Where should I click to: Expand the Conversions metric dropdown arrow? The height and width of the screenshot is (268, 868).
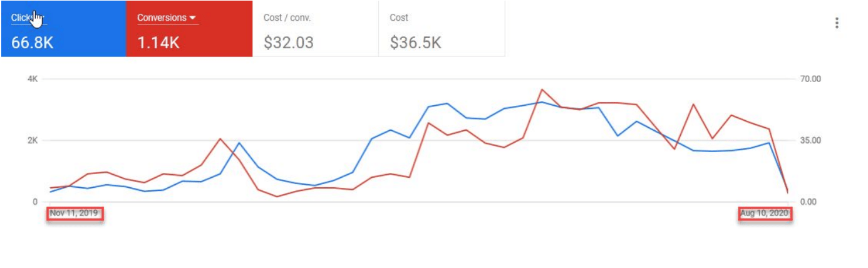click(192, 18)
